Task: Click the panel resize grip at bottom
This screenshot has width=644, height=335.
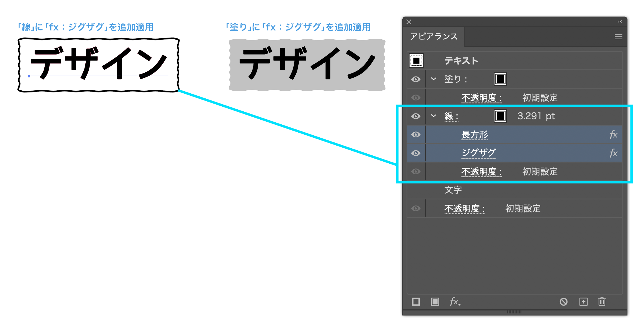Action: tap(514, 312)
